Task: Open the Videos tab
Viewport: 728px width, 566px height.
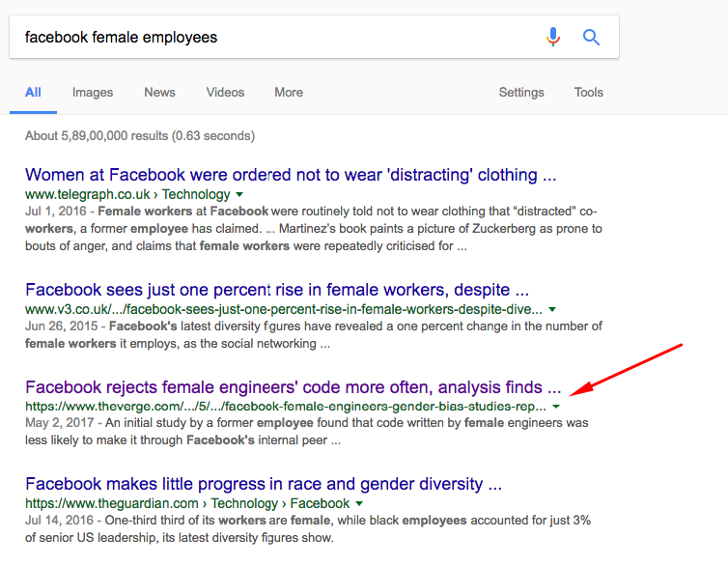Action: (x=225, y=93)
